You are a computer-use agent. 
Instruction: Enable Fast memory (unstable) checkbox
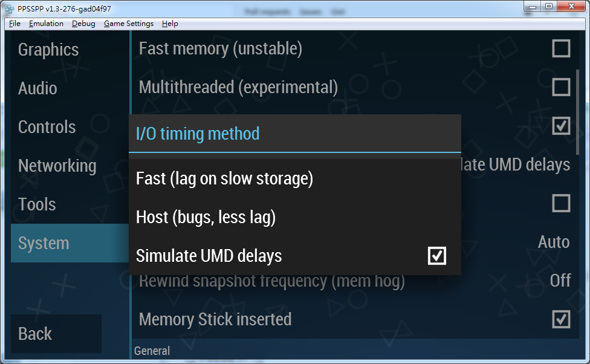[x=561, y=48]
